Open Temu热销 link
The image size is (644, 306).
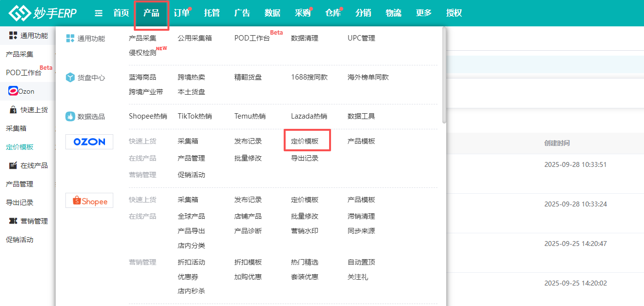point(250,116)
